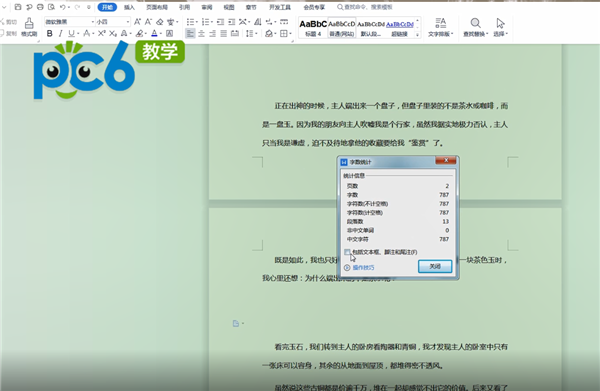Open the Developer Tools tab
Screen dimensions: 600x391
280,7
